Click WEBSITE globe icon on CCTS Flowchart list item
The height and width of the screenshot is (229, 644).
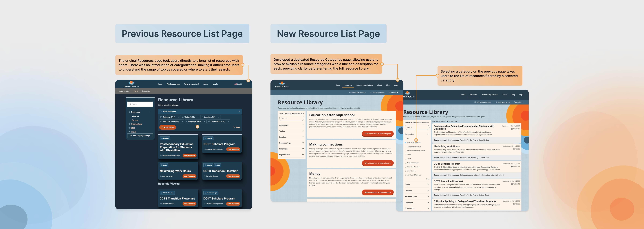pos(512,184)
